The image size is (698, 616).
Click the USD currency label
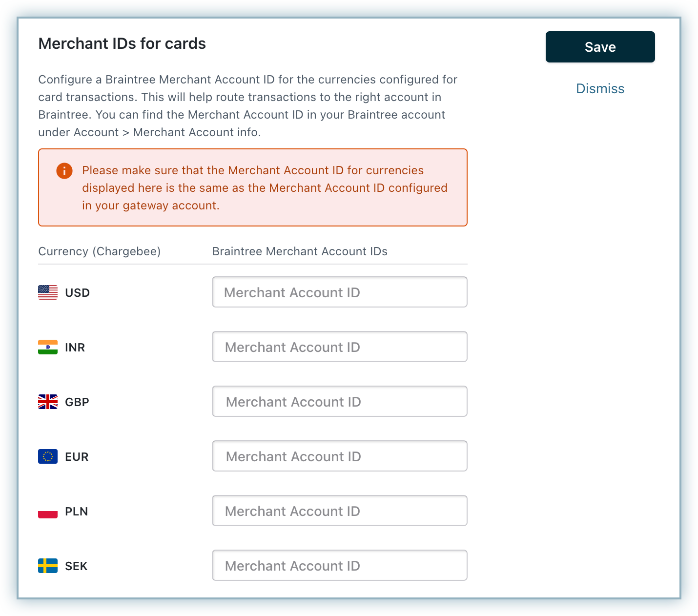pos(77,293)
